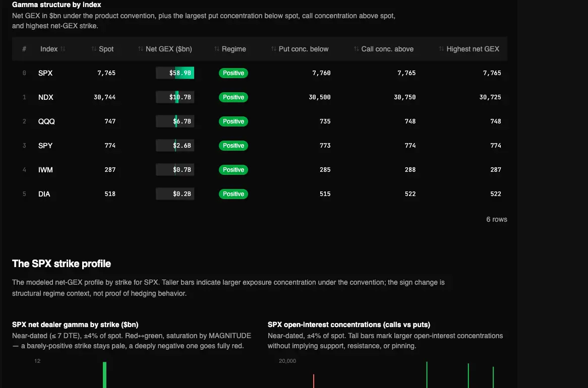
Task: Click 'SPX net dealer gamma by strike' chart title
Action: (75, 325)
